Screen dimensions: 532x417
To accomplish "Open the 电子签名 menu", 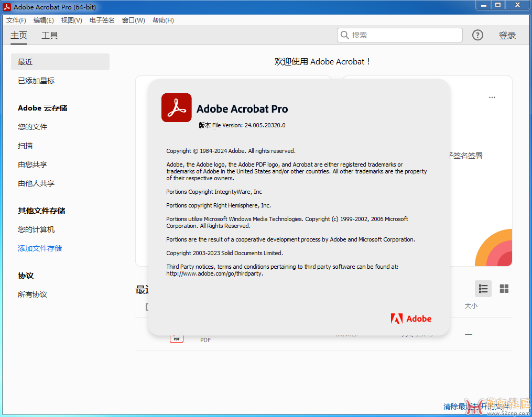I will pyautogui.click(x=102, y=20).
